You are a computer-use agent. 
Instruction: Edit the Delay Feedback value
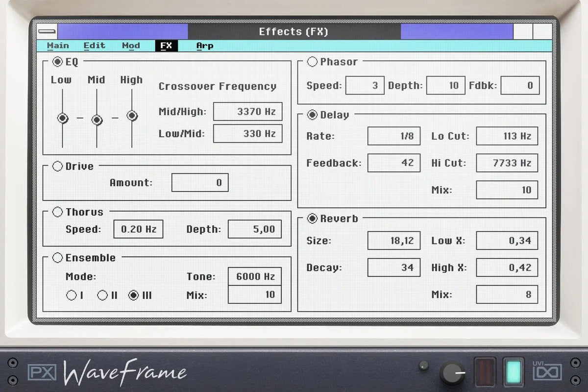(x=394, y=163)
